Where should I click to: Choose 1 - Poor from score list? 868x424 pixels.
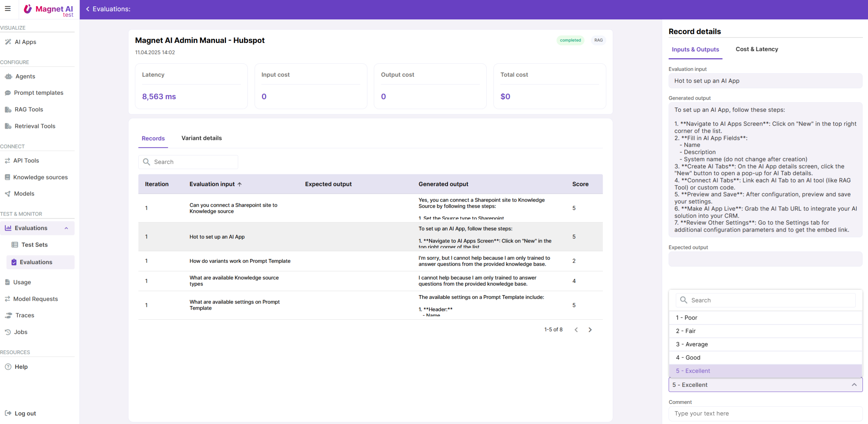pyautogui.click(x=686, y=318)
